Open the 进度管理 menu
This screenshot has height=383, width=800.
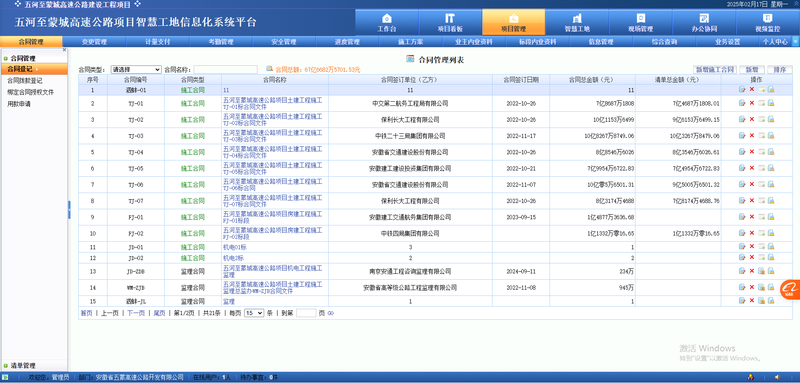[347, 42]
